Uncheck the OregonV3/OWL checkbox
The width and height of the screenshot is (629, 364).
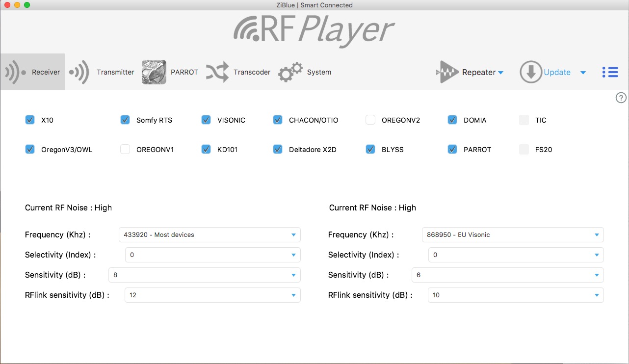point(30,149)
